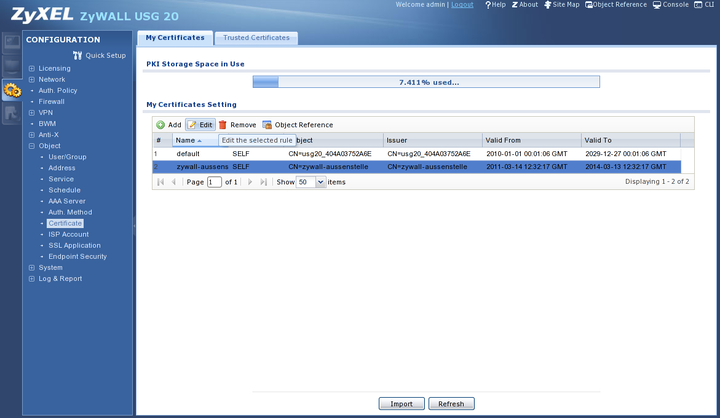Click the Issuer column header
Image resolution: width=720 pixels, height=418 pixels.
(x=433, y=140)
